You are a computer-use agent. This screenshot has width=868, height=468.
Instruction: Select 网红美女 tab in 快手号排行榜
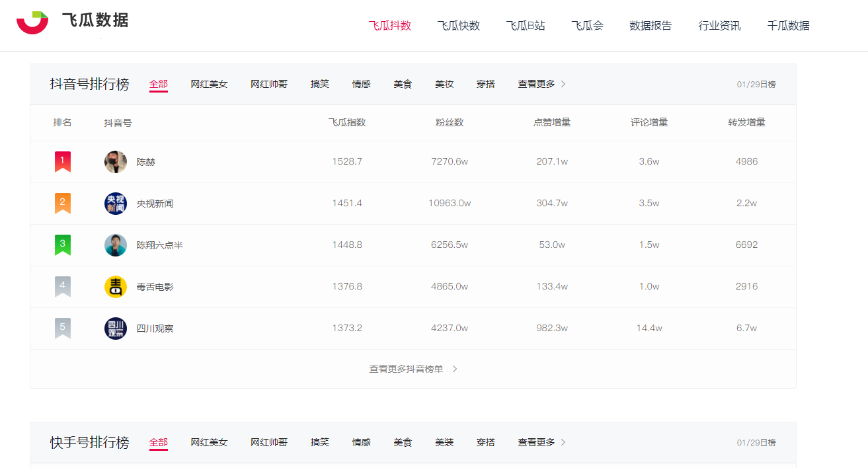pyautogui.click(x=209, y=442)
